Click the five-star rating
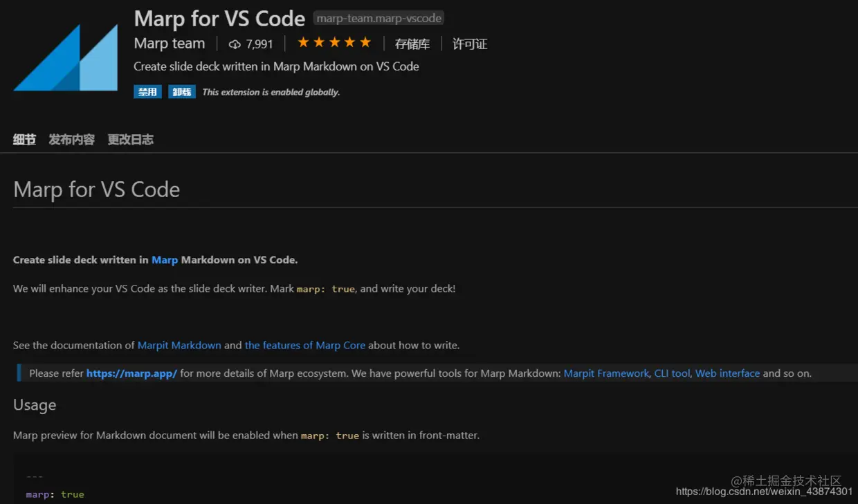 [x=334, y=43]
